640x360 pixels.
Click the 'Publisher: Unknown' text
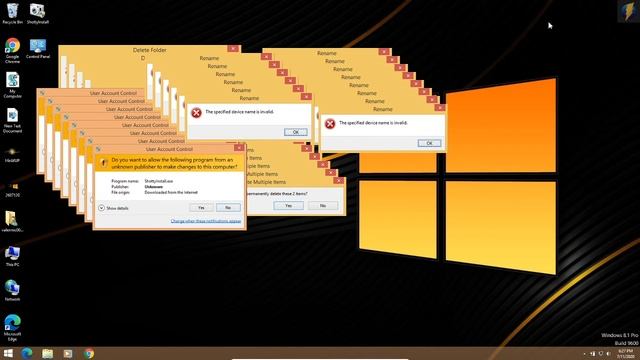(137, 187)
